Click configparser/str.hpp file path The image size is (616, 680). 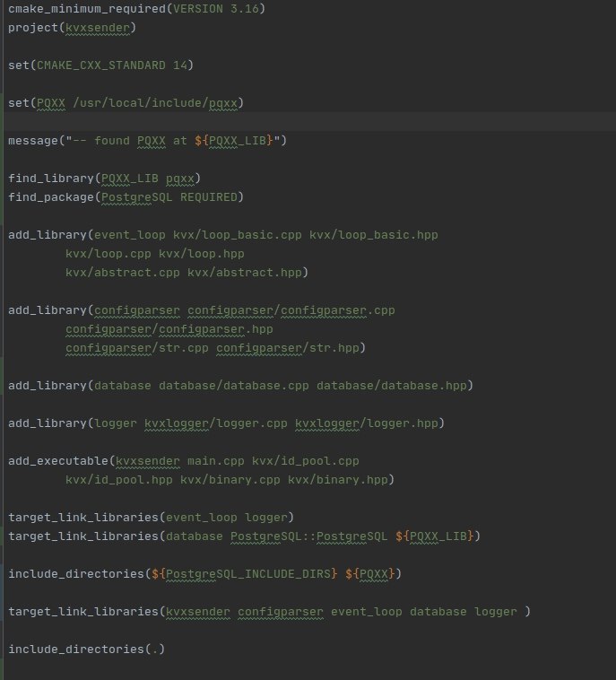click(x=288, y=348)
